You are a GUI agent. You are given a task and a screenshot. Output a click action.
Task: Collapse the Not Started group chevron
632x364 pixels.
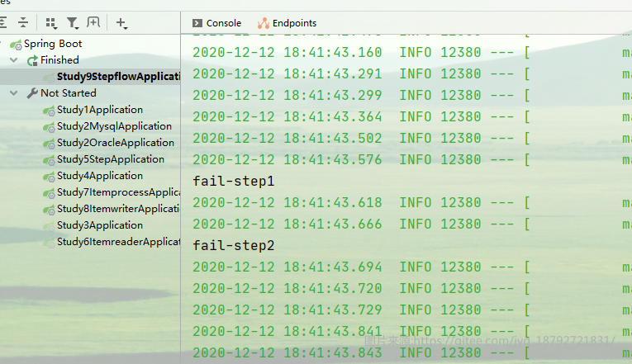tap(14, 93)
